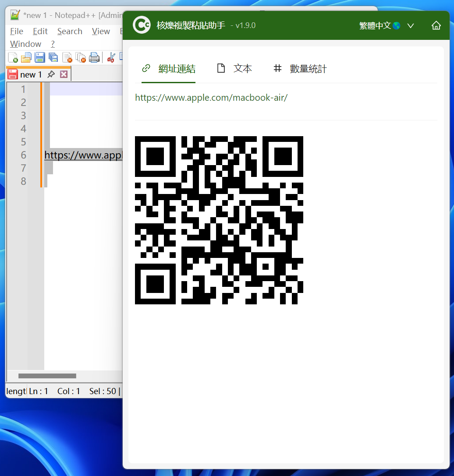Click the QR code image
454x476 pixels.
219,220
